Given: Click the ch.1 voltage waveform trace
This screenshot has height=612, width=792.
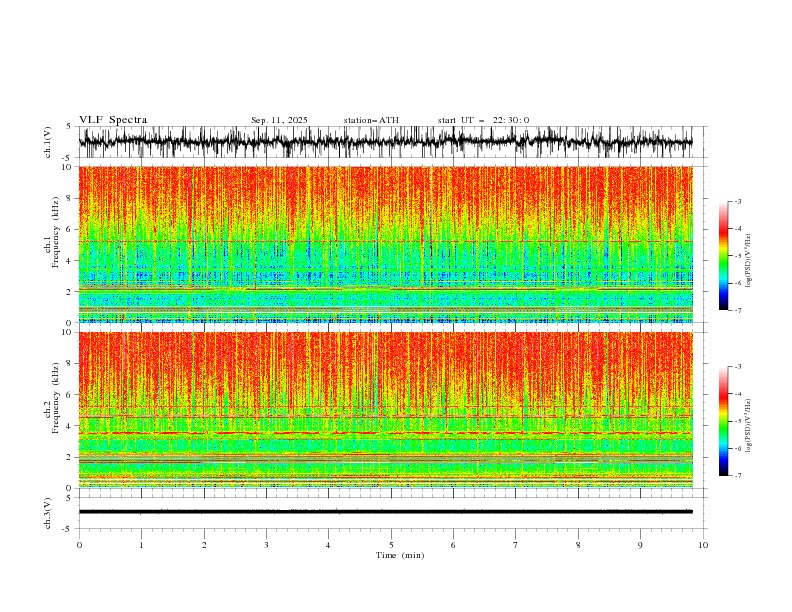Looking at the screenshot, I should (x=386, y=142).
